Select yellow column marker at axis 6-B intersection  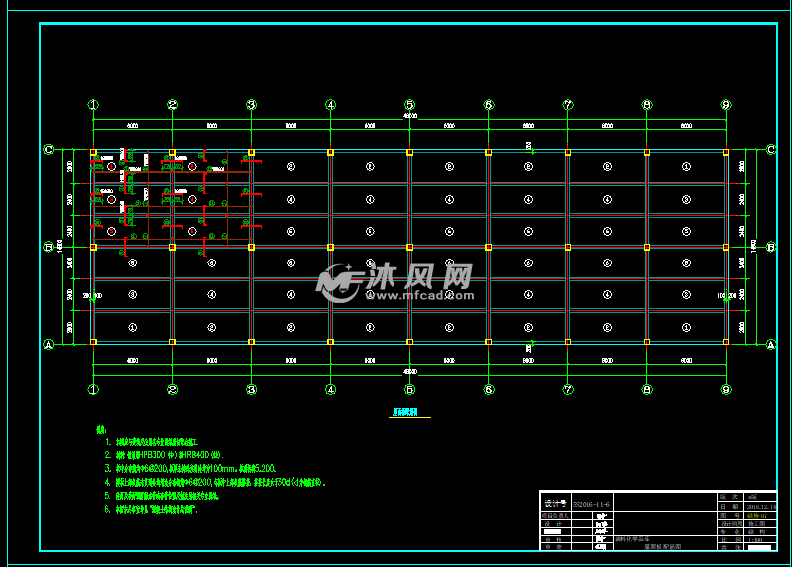pos(488,247)
